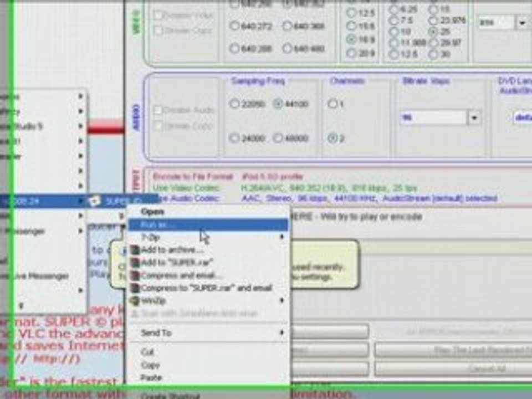Screen dimensions: 532x399
Task: Select the 25 fps frame rate radio
Action: (x=433, y=32)
